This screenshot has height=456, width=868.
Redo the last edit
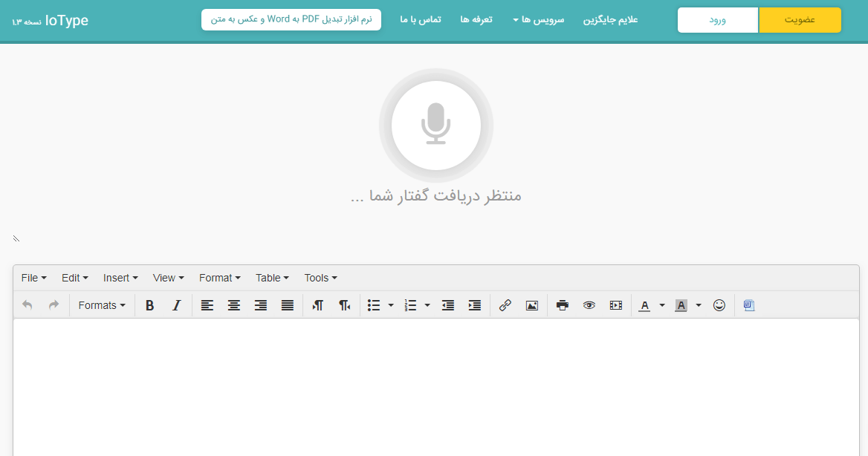pyautogui.click(x=53, y=304)
